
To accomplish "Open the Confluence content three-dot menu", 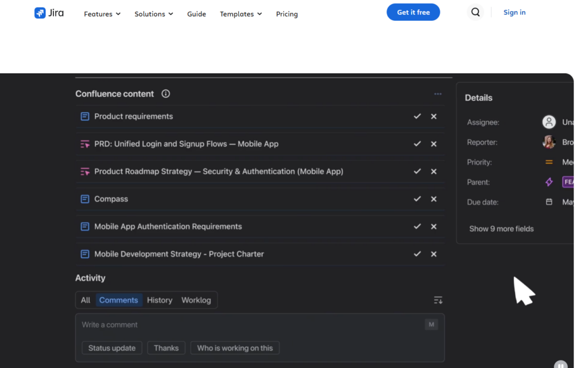I will pyautogui.click(x=438, y=94).
